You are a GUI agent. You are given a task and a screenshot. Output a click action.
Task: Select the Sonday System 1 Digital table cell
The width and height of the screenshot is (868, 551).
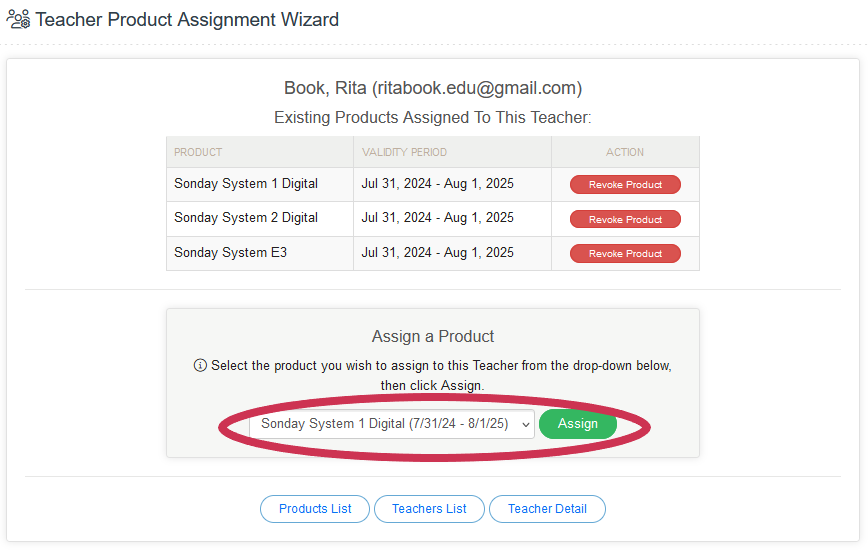click(x=246, y=184)
